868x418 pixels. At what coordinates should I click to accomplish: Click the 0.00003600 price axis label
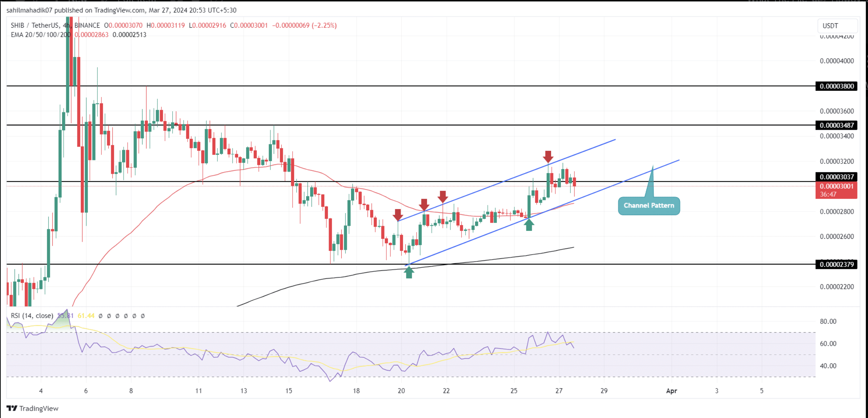point(837,111)
